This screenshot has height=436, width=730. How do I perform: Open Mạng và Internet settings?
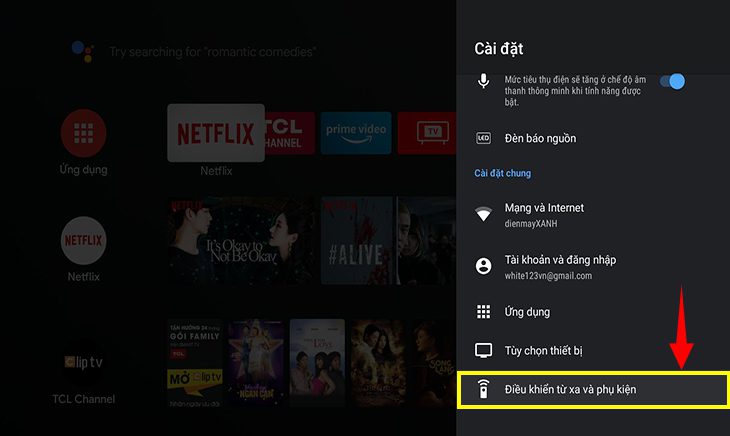[x=544, y=208]
